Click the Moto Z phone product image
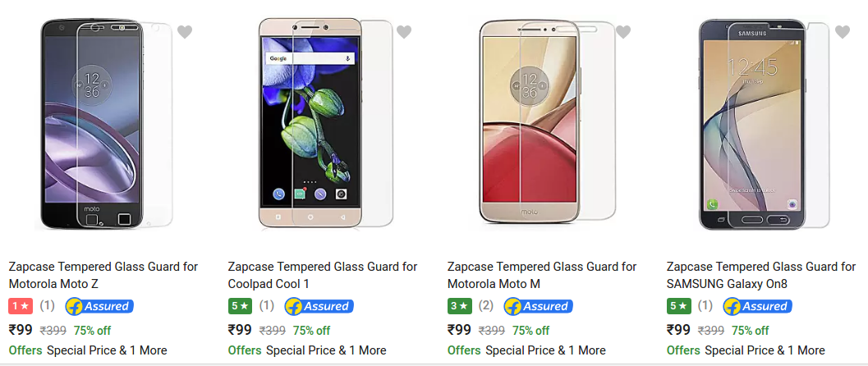Image resolution: width=868 pixels, height=366 pixels. (104, 124)
